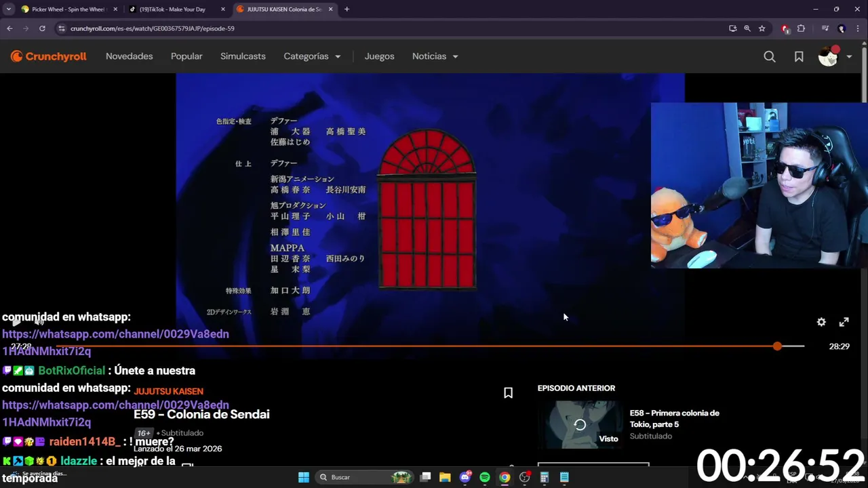Close the Picker Wheel tab

pos(115,9)
